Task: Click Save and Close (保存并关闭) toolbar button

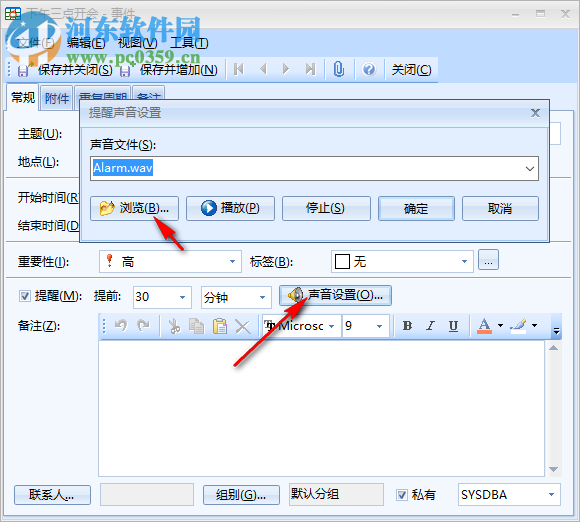Action: (65, 70)
